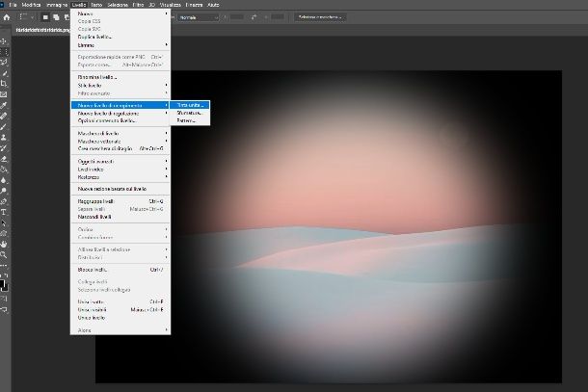Open the Normale style dropdown
588x392 pixels.
[199, 17]
